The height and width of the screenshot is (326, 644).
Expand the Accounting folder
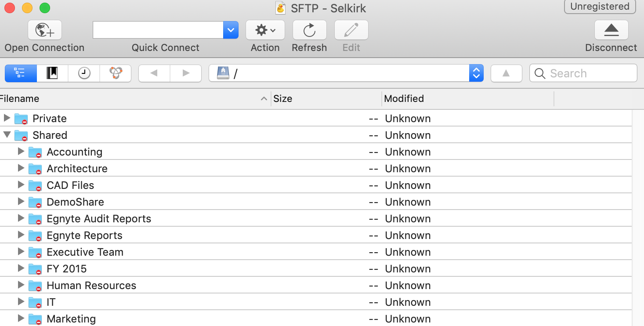pyautogui.click(x=21, y=151)
